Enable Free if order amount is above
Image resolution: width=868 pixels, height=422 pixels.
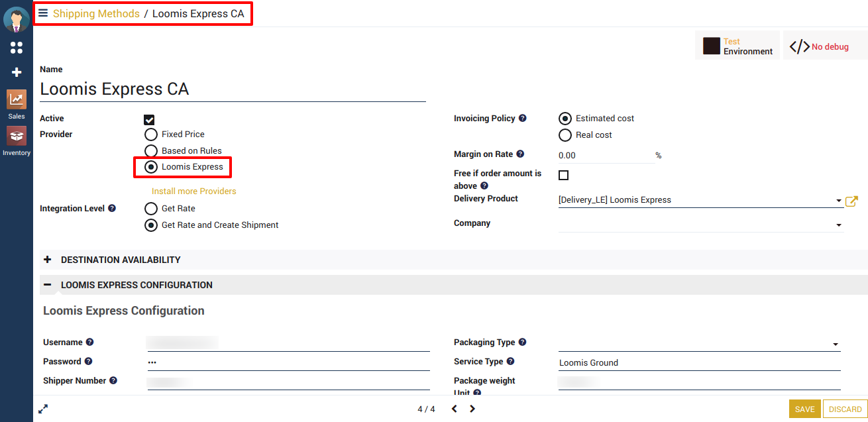click(x=564, y=176)
